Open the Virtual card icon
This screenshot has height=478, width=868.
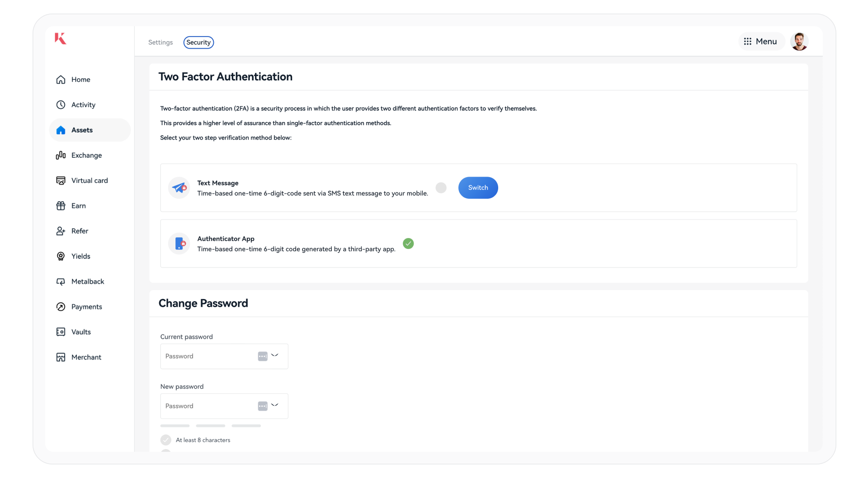point(61,181)
